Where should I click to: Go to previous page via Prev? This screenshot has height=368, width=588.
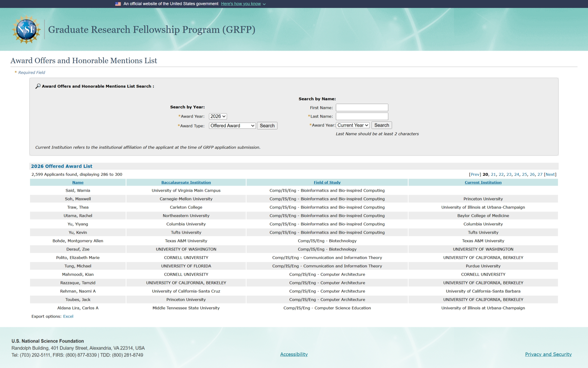tap(475, 174)
